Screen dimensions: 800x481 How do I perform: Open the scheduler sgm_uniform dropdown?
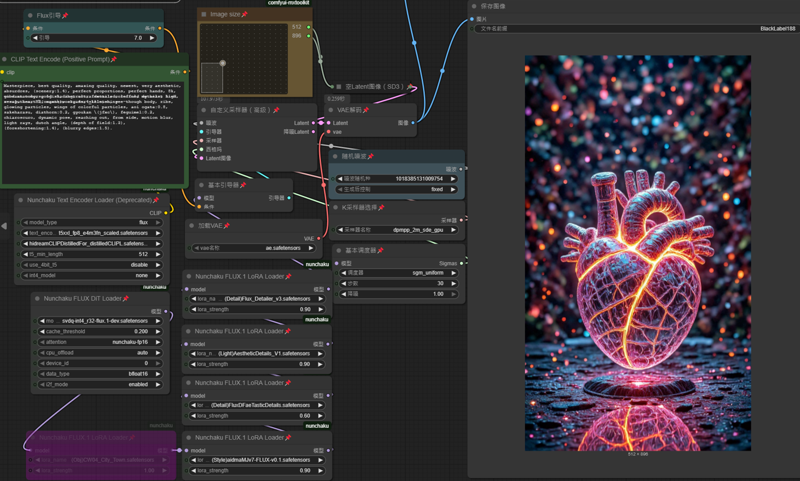(x=400, y=272)
